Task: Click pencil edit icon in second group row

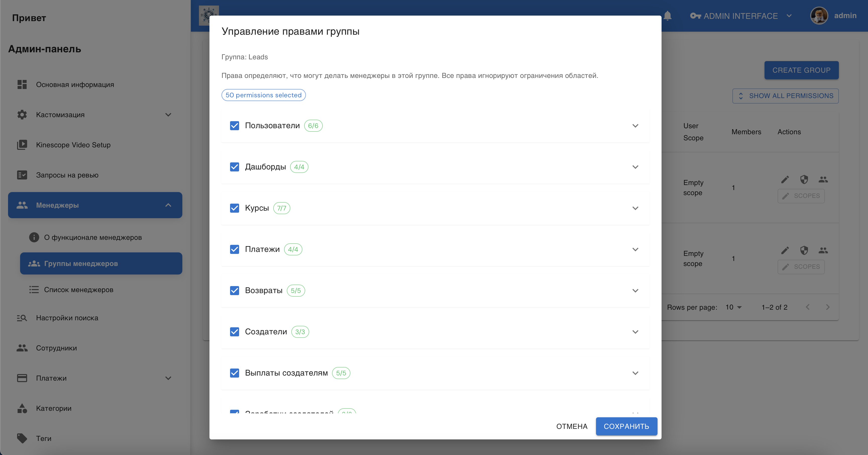Action: pyautogui.click(x=785, y=250)
